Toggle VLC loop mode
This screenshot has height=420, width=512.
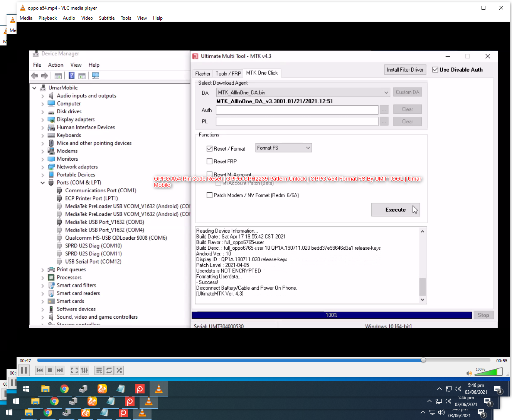point(109,370)
